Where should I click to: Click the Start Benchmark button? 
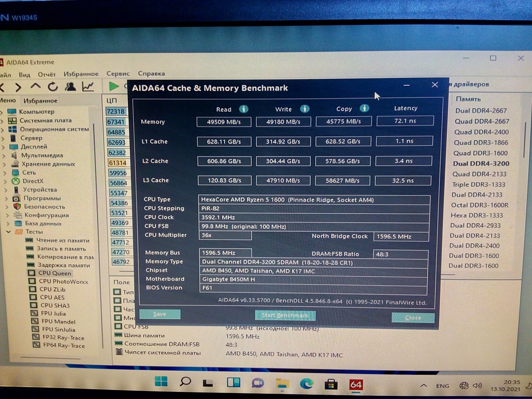coord(285,315)
